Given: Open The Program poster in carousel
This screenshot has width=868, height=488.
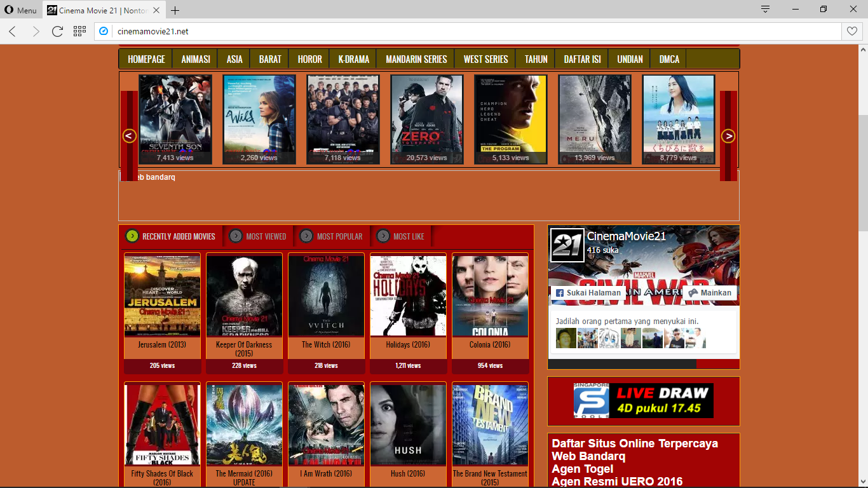Looking at the screenshot, I should point(511,119).
